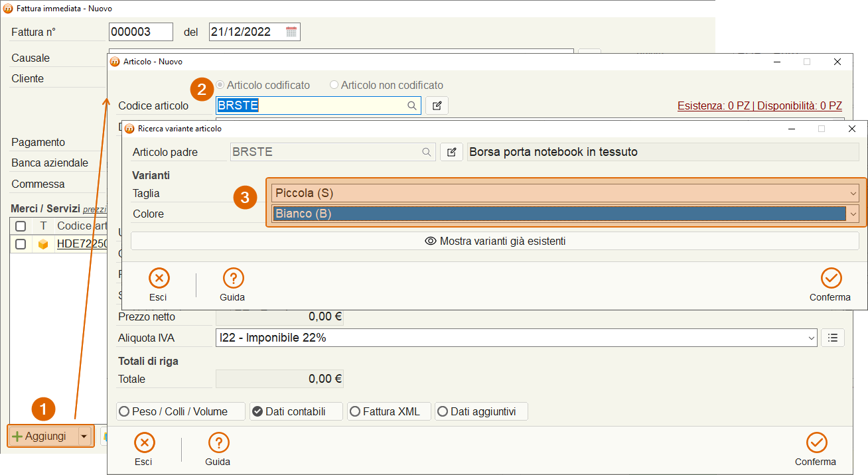Confirm the variant with Conferma in the Ricerca variante window
Screen dimensions: 868x475
click(x=830, y=285)
